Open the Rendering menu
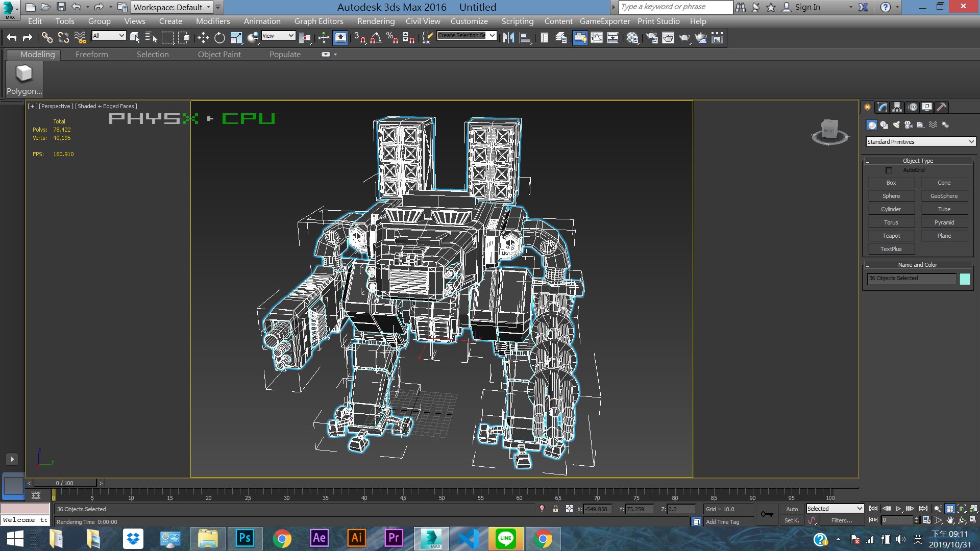 [x=376, y=21]
